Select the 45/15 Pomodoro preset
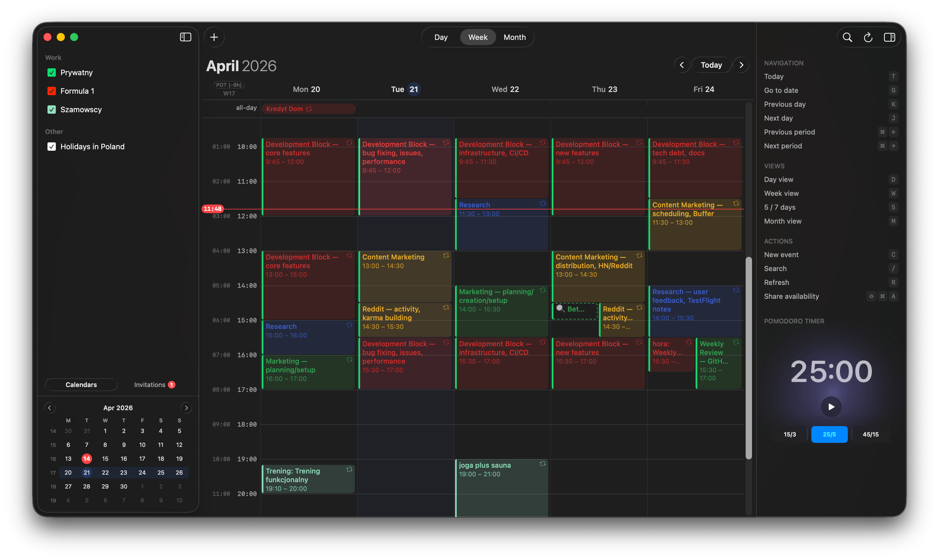The width and height of the screenshot is (939, 560). click(870, 434)
